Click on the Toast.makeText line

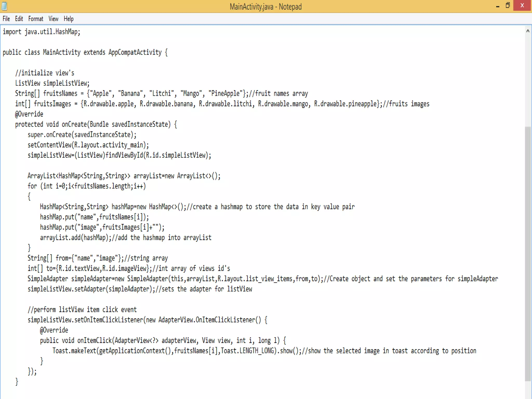pos(264,351)
